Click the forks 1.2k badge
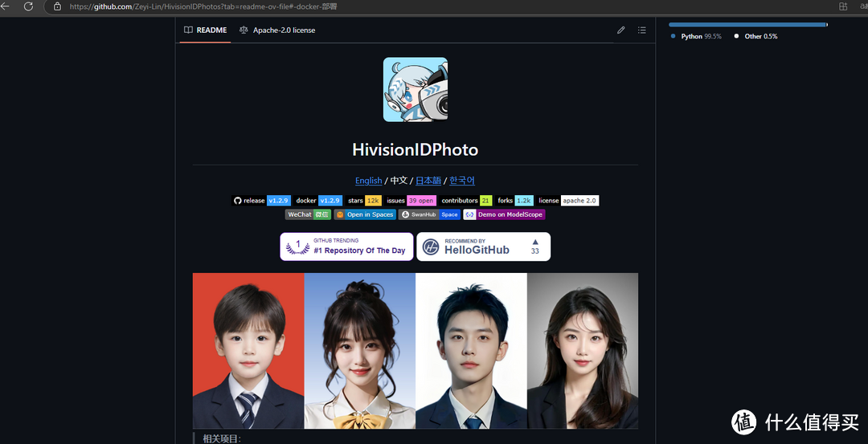Screen dimensions: 868x444 514,201
